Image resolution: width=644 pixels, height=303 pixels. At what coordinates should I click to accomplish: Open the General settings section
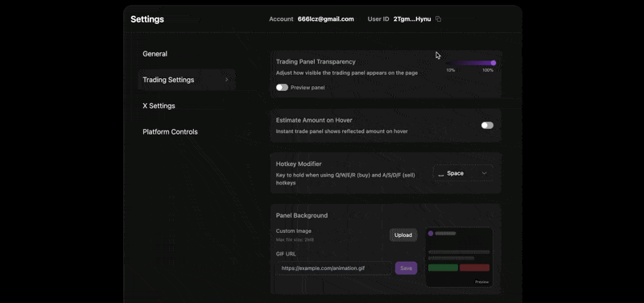coord(155,54)
